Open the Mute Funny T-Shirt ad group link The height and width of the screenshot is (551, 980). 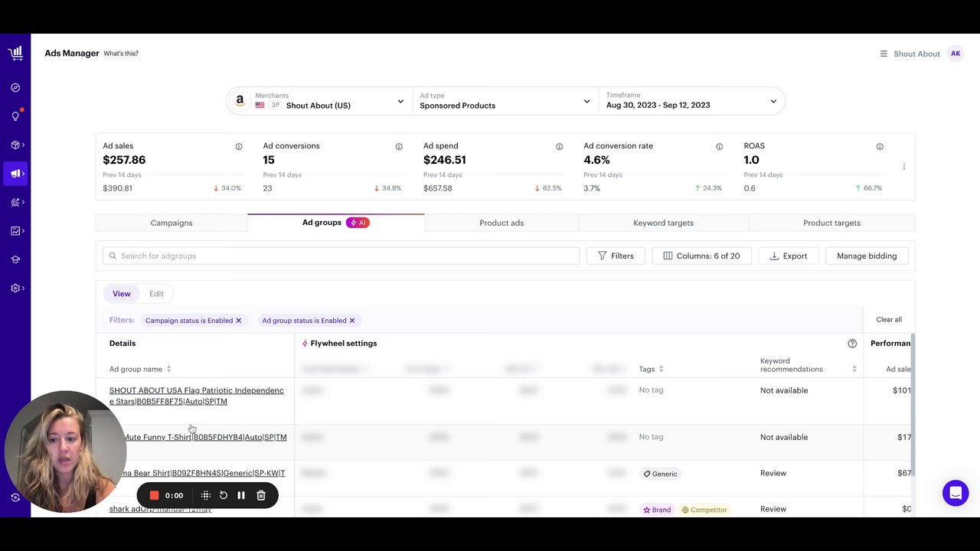click(204, 437)
